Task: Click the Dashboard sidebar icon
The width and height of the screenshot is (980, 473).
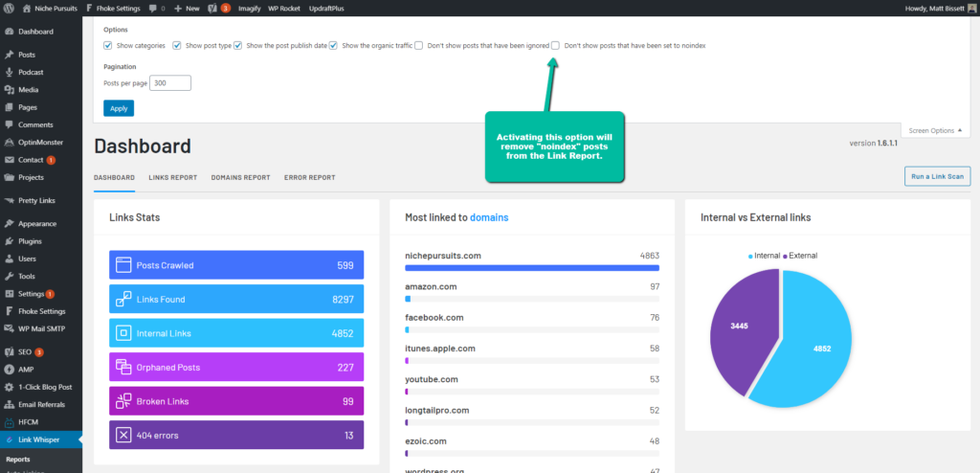Action: tap(9, 32)
